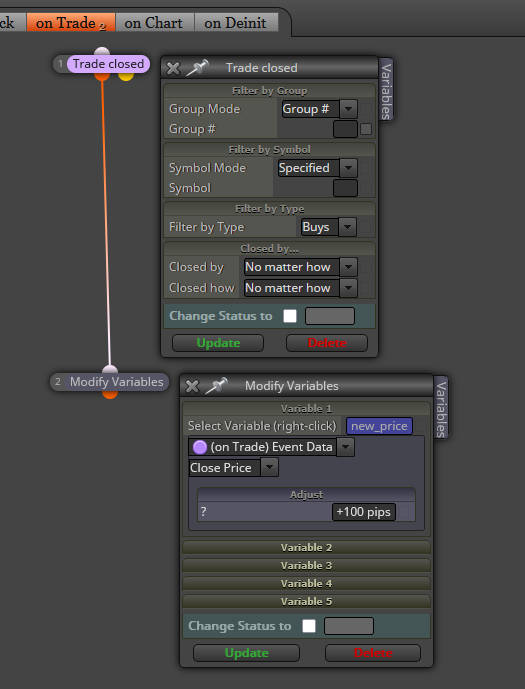Click Delete in Modify Variables panel
This screenshot has height=689, width=525.
click(373, 653)
